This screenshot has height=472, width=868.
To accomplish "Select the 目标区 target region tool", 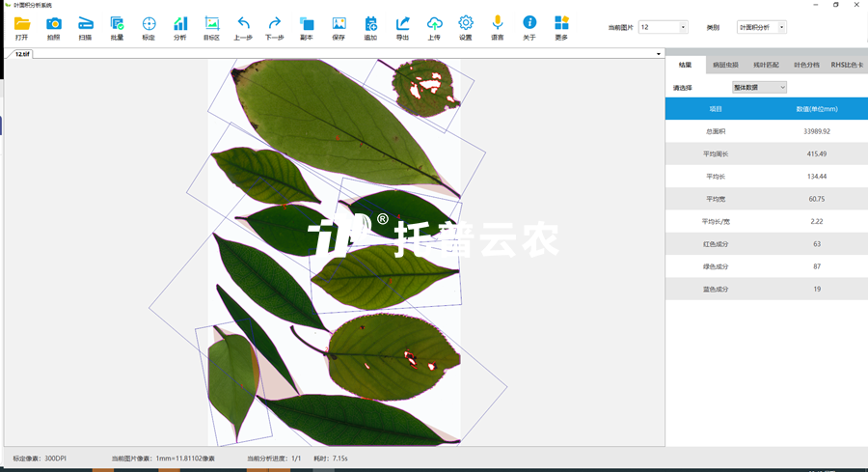I will (x=211, y=26).
